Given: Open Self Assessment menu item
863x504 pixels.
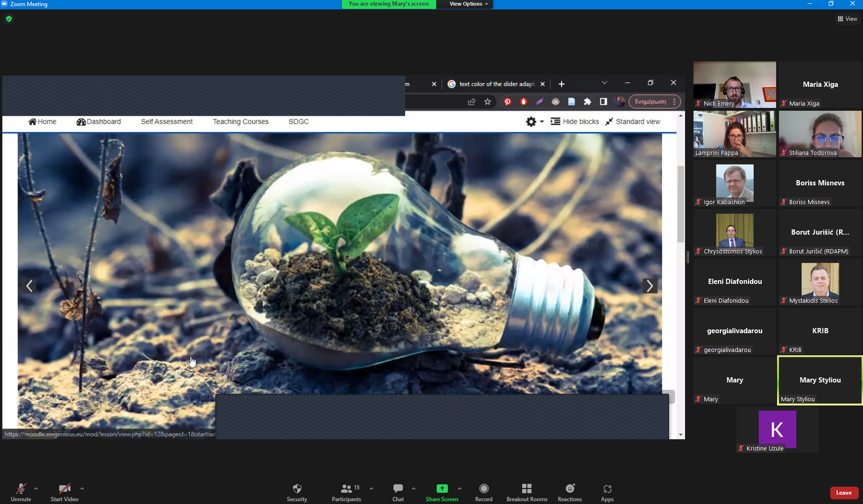Looking at the screenshot, I should (167, 122).
